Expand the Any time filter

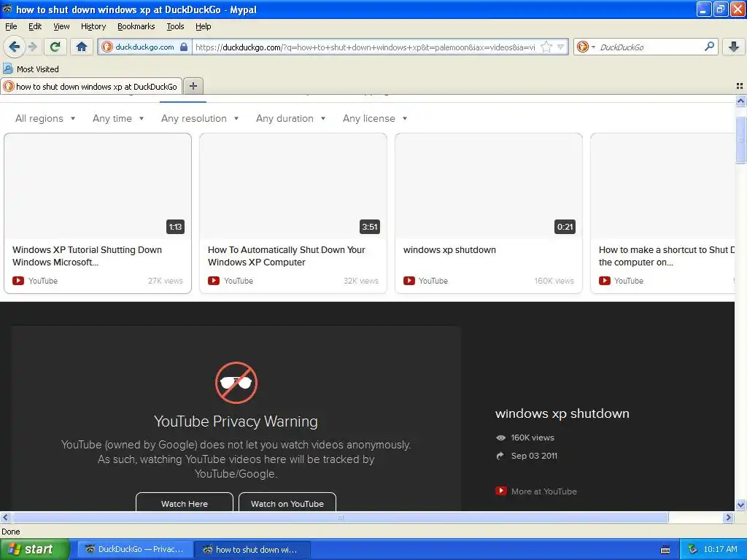coord(118,118)
